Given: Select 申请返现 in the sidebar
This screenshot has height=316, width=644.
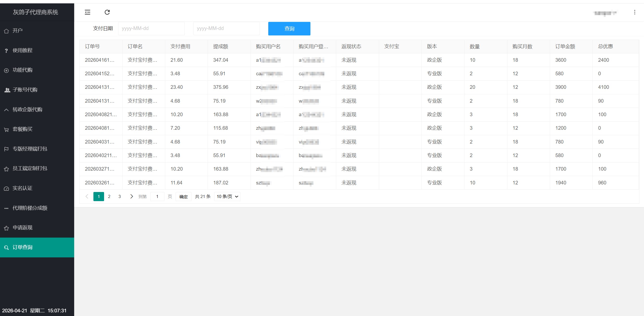Looking at the screenshot, I should [x=23, y=228].
